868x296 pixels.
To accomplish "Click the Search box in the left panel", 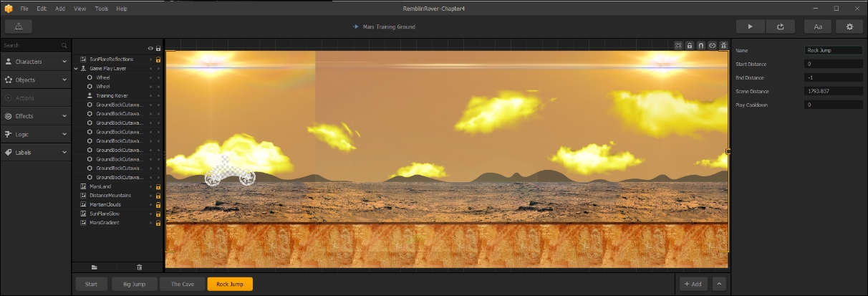I will tap(35, 45).
